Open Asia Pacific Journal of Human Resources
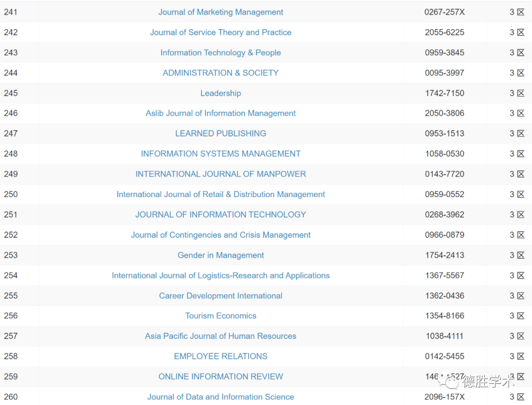Screen dimensions: 532x405 point(221,336)
